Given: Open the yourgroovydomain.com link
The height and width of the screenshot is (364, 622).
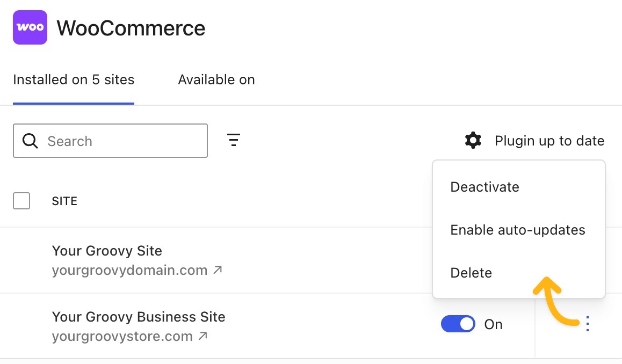Looking at the screenshot, I should point(129,271).
